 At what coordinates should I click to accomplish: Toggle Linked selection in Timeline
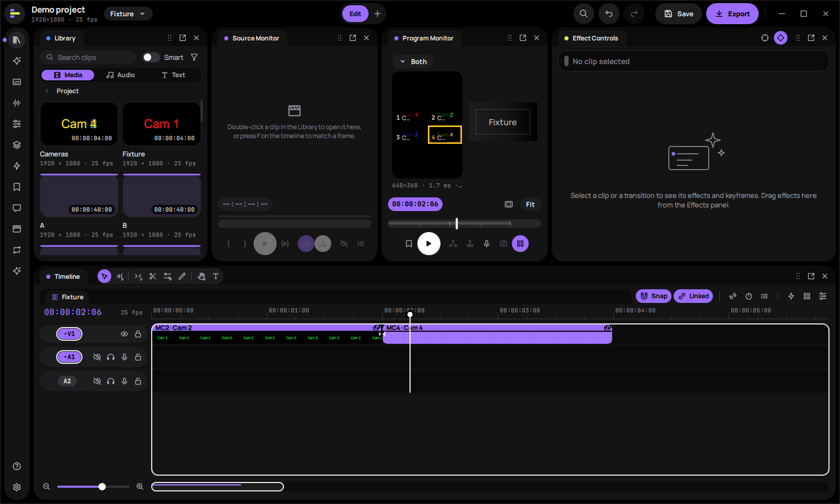coord(694,296)
